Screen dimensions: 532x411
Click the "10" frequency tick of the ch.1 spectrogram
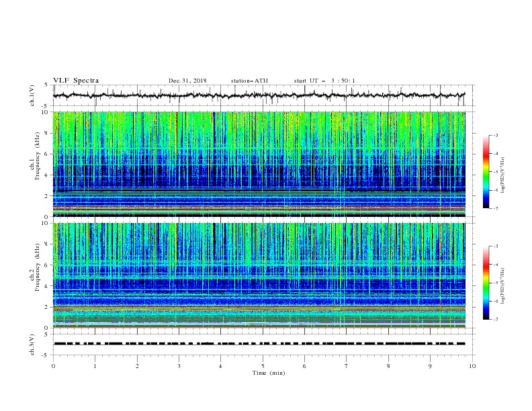tap(46, 112)
